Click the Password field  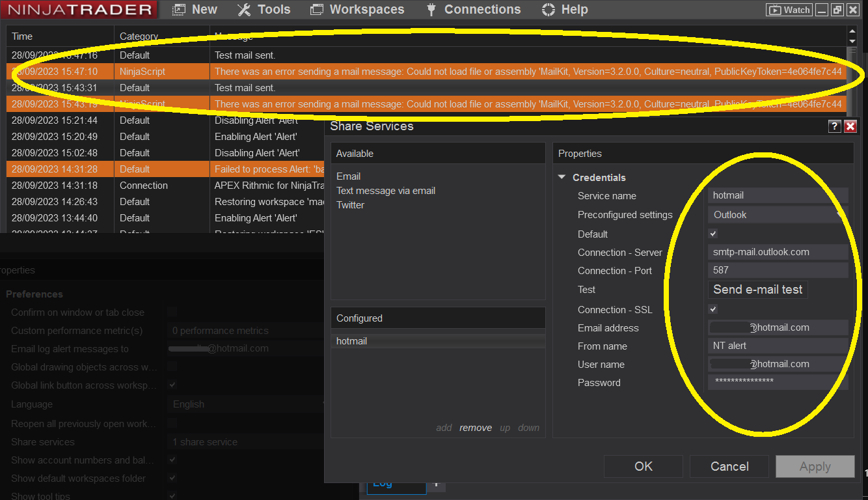[x=778, y=382]
